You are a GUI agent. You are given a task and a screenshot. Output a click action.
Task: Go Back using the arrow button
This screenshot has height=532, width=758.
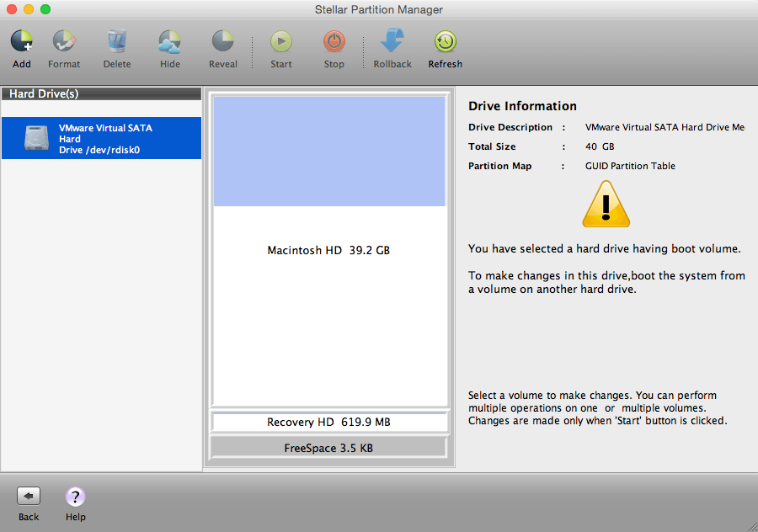(x=29, y=496)
